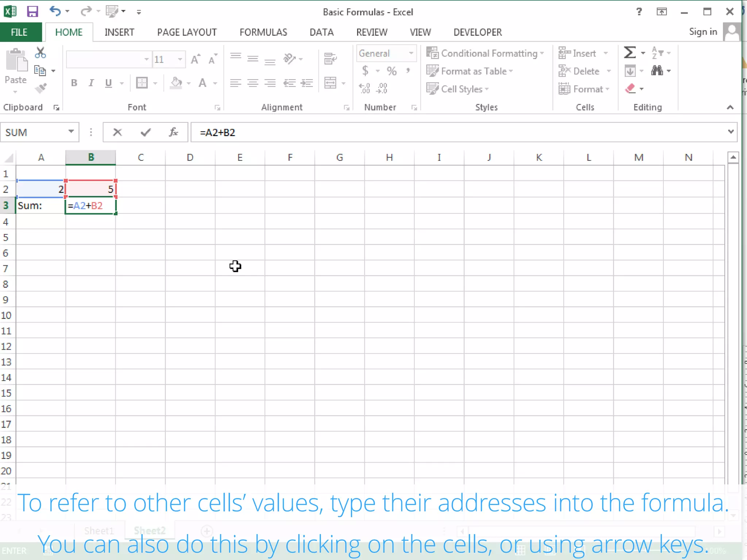Click the Save icon in the quick access toolbar

coord(32,12)
